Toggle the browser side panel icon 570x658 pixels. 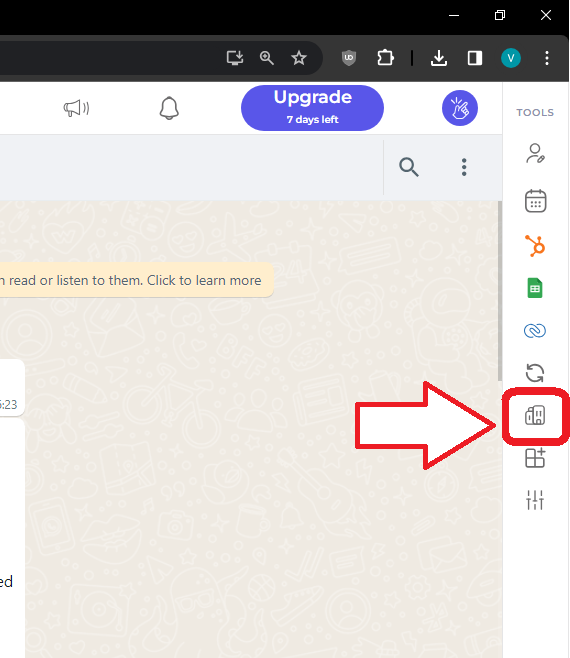(x=475, y=57)
